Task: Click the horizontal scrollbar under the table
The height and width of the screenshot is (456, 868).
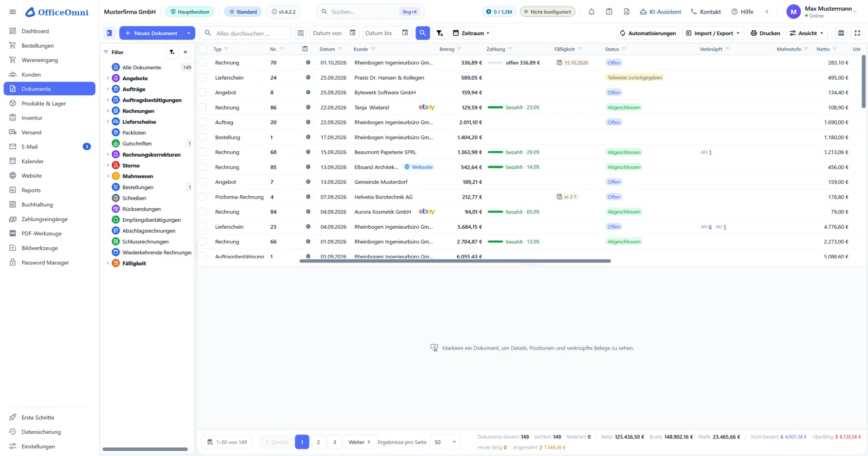Action: point(455,261)
